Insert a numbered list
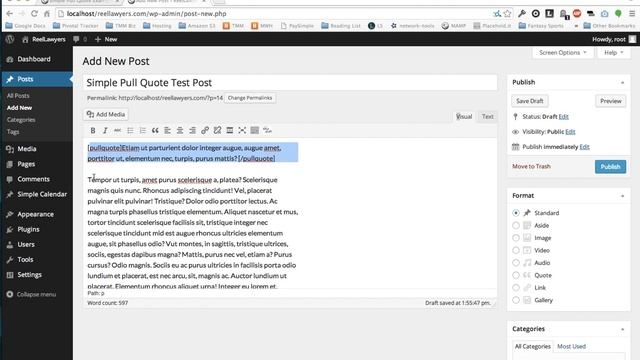Viewport: 640px width, 360px height. tap(142, 131)
